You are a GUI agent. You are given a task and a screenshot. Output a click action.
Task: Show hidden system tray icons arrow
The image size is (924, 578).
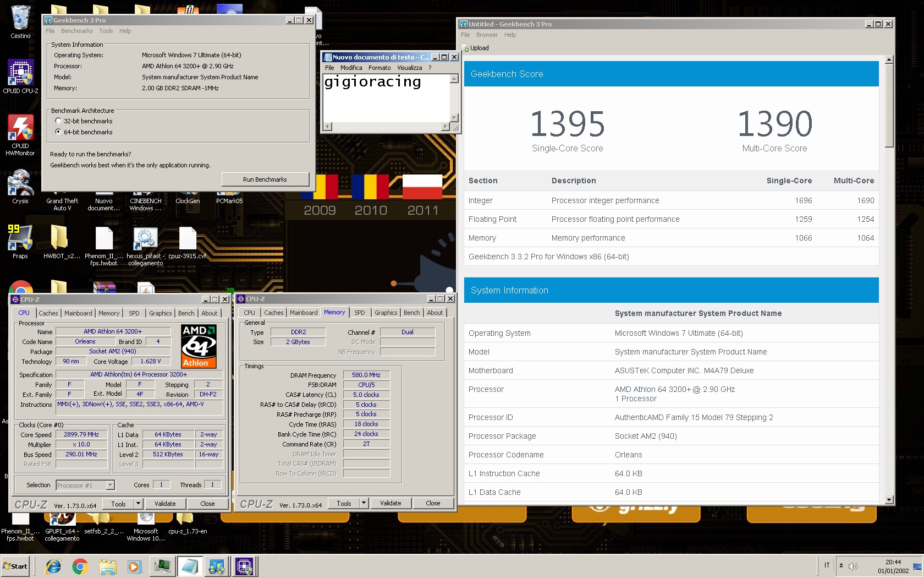(841, 566)
